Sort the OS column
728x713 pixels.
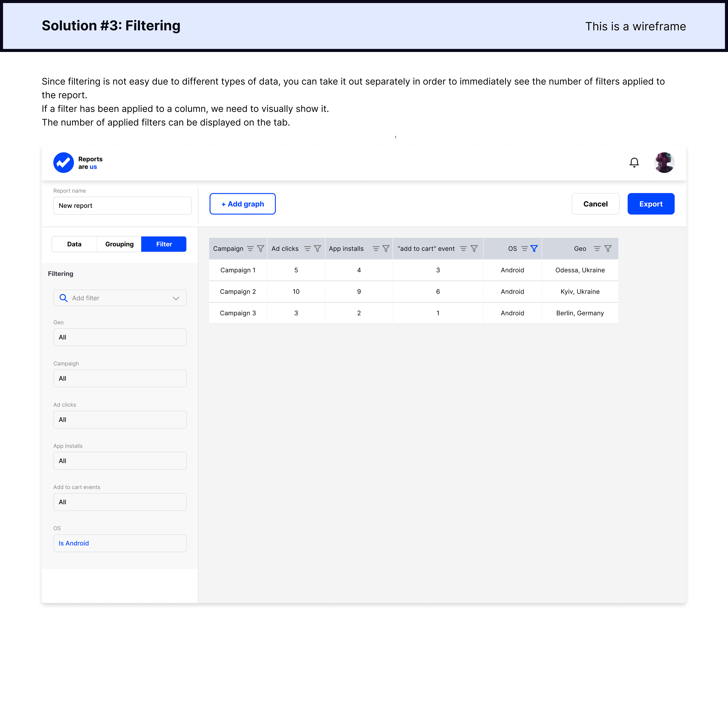[524, 249]
